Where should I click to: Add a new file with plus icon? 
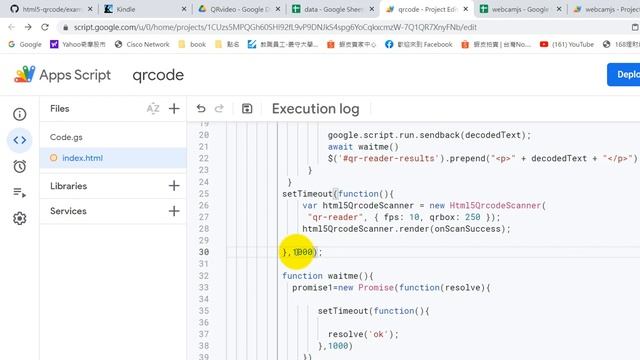click(174, 109)
